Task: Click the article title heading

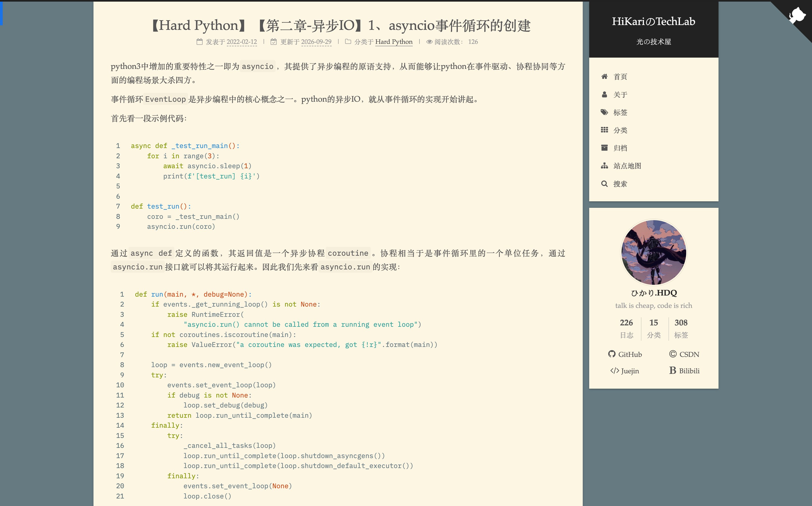Action: tap(338, 25)
